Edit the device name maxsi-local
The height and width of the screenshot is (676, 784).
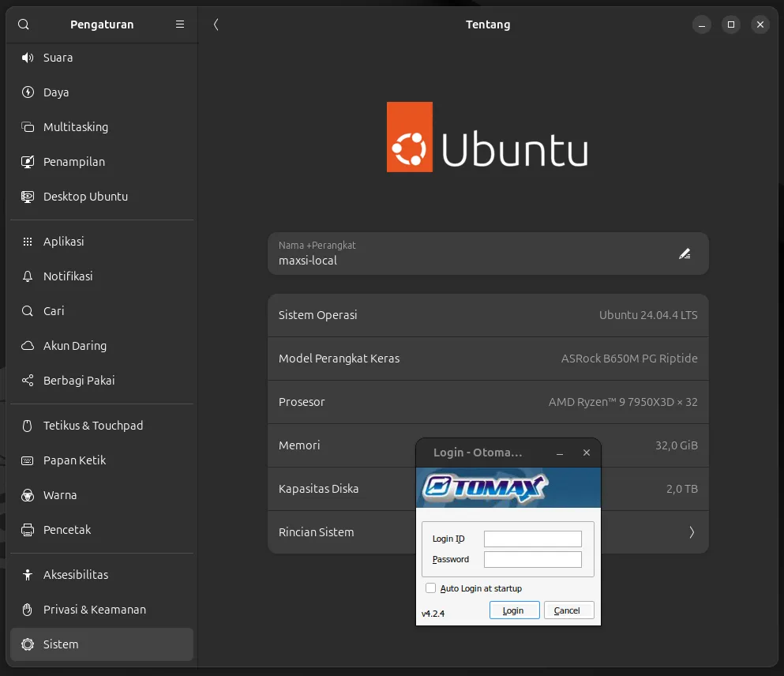[x=684, y=253]
